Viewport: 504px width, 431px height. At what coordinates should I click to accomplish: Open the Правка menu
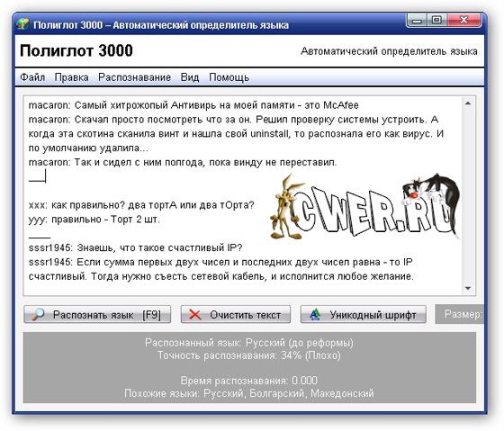(x=71, y=77)
